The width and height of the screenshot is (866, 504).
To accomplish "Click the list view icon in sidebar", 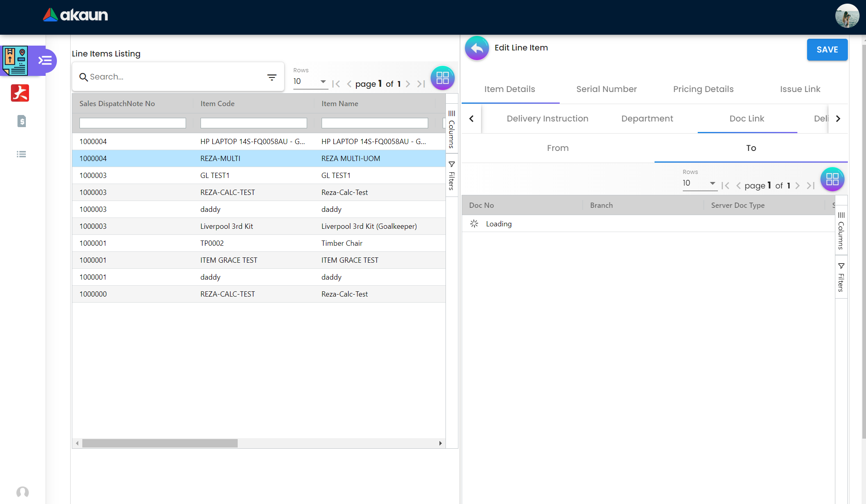I will [x=21, y=154].
